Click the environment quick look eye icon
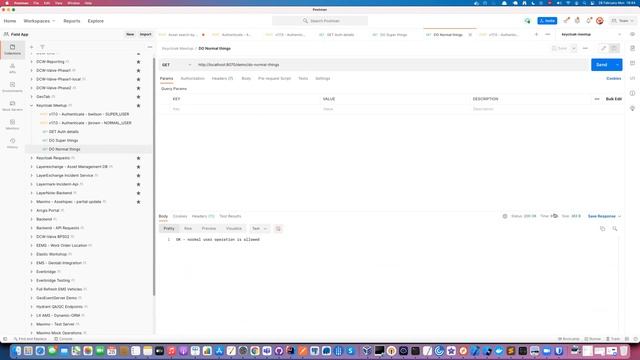This screenshot has height=360, width=640. (632, 35)
